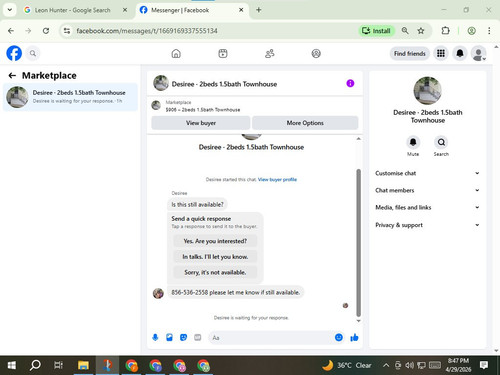Send quick response In talks. I'll let you know.
This screenshot has width=500, height=375.
tap(215, 257)
